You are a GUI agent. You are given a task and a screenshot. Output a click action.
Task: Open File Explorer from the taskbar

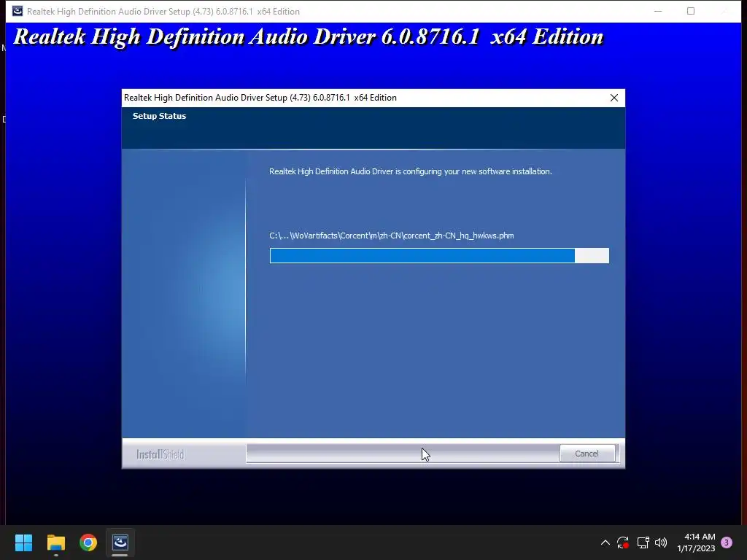(55, 542)
